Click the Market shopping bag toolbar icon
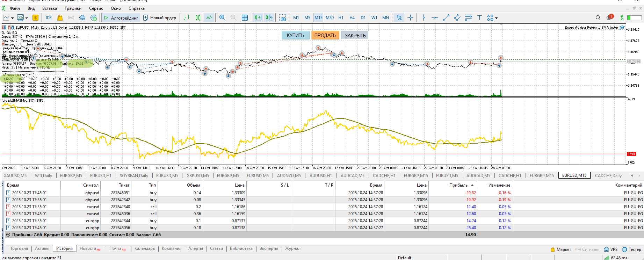The image size is (644, 260). click(60, 18)
